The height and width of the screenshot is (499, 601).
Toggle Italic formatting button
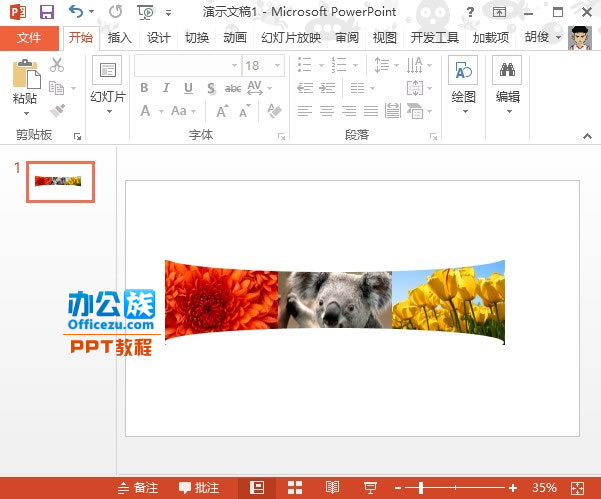point(165,88)
